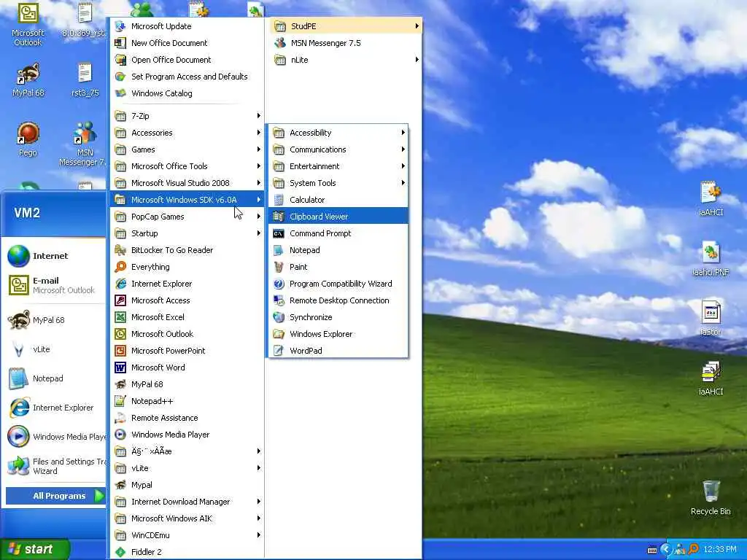Click the Paint icon in Accessories menu

pyautogui.click(x=279, y=267)
